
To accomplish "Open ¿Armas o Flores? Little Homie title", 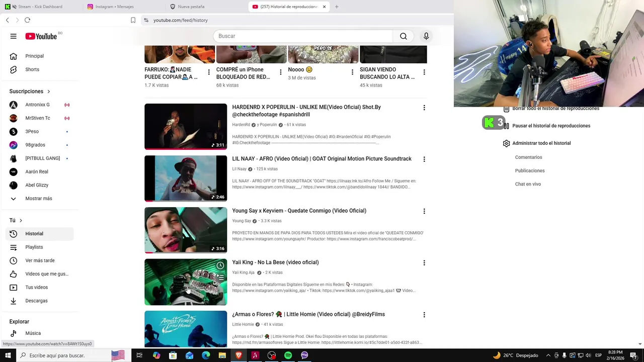I will (x=308, y=314).
